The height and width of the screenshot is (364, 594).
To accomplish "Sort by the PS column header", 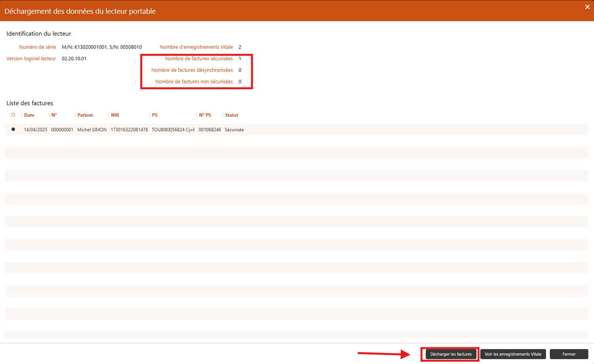I will pos(155,115).
